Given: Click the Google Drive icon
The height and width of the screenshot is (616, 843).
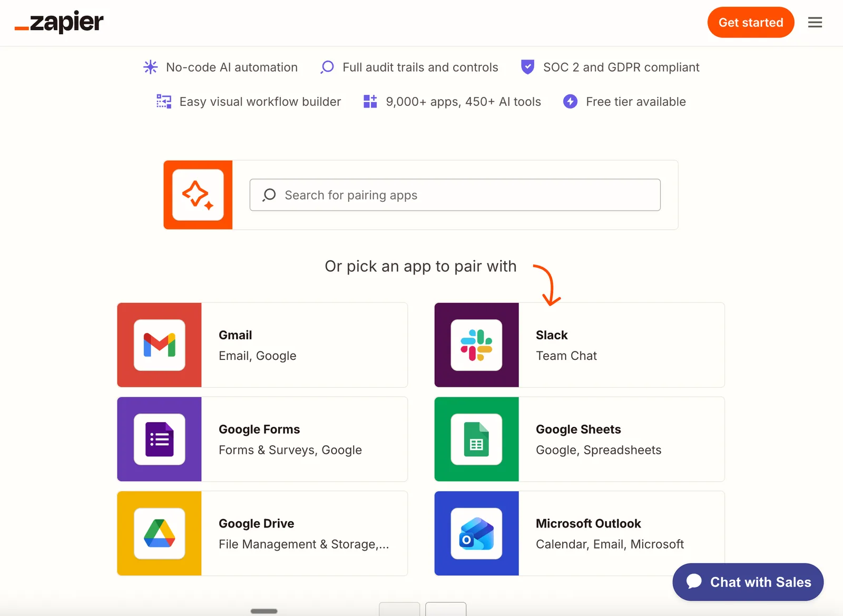Looking at the screenshot, I should tap(159, 533).
